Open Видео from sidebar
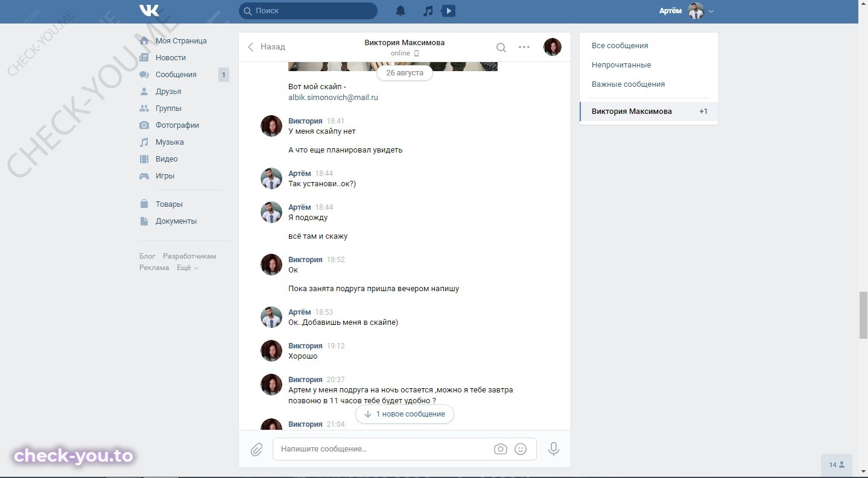The height and width of the screenshot is (478, 868). tap(166, 159)
